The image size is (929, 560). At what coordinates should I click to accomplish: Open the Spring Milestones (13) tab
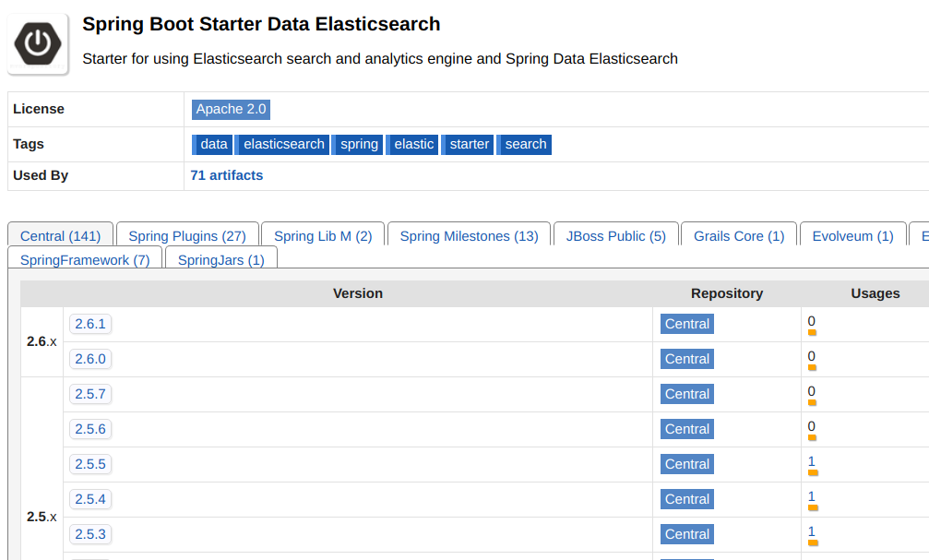tap(469, 236)
